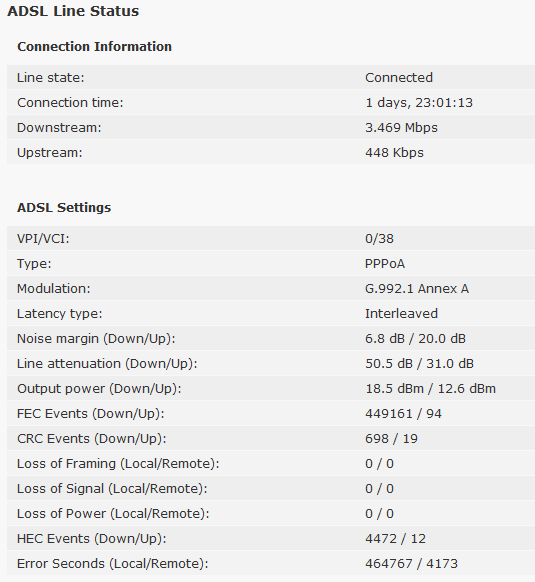Select the 'Modulation:' label
Screen dimensions: 535x582
[53, 289]
